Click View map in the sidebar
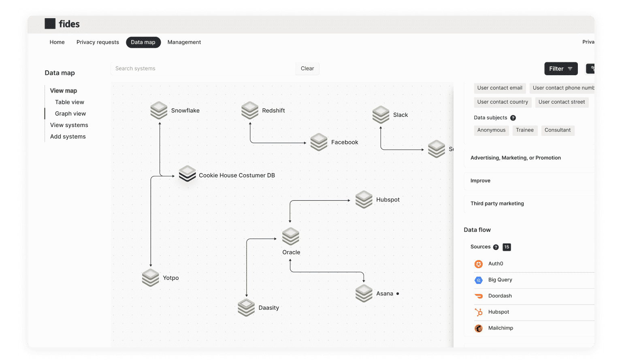Viewport: 622px width, 364px height. click(x=64, y=91)
